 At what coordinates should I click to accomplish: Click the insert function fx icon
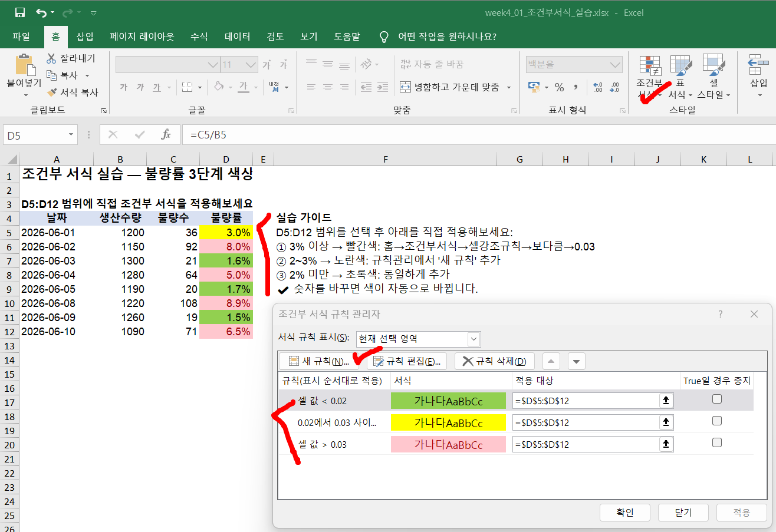[166, 135]
